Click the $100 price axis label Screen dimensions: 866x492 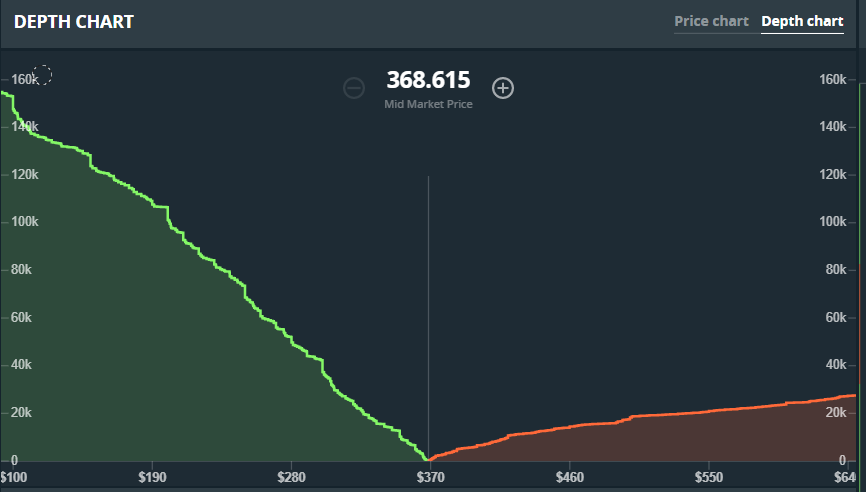point(13,477)
